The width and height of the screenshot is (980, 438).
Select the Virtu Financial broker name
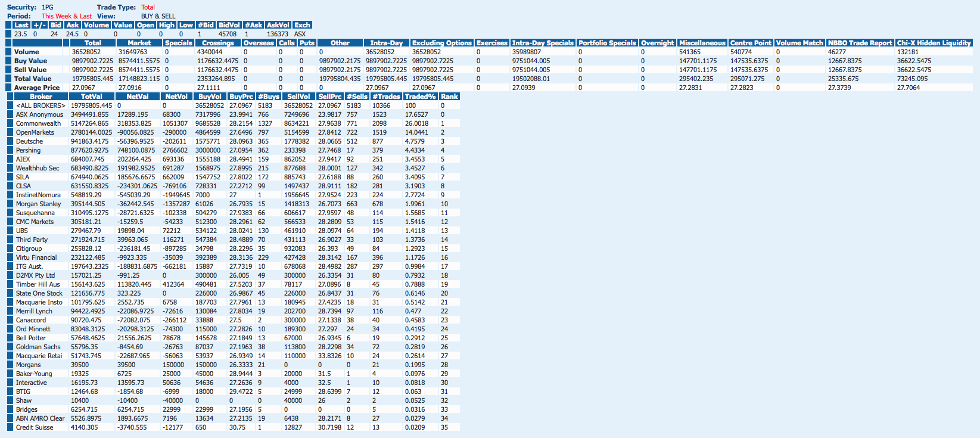coord(36,257)
